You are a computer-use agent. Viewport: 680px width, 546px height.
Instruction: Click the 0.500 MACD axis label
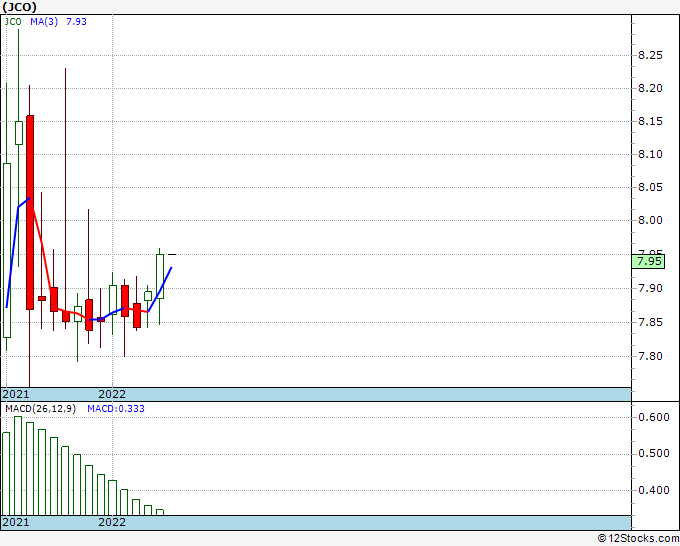(654, 453)
